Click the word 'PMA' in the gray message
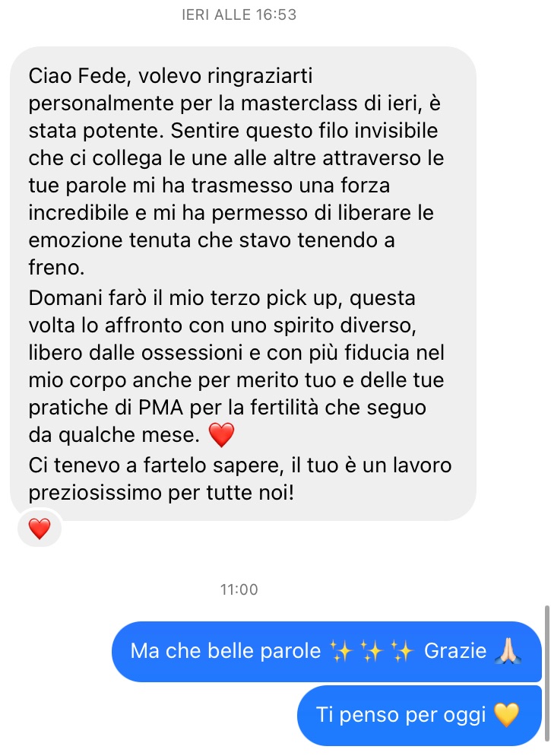 coord(161,408)
